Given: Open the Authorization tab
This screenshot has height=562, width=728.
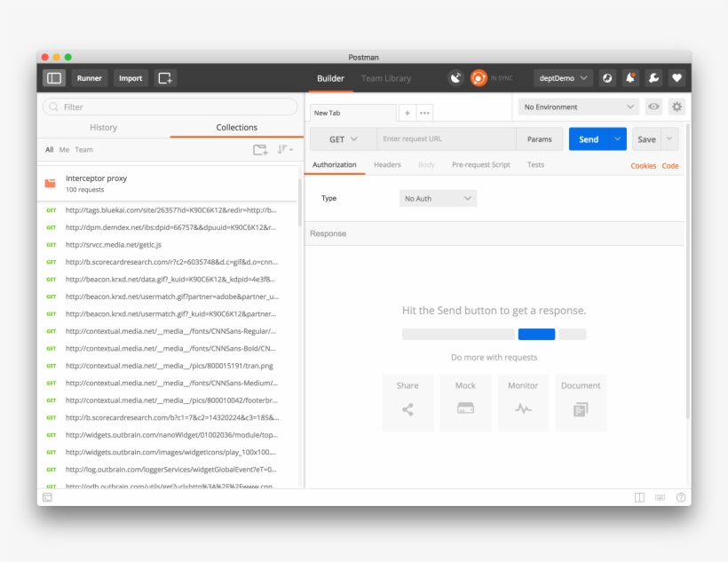Looking at the screenshot, I should (x=335, y=165).
